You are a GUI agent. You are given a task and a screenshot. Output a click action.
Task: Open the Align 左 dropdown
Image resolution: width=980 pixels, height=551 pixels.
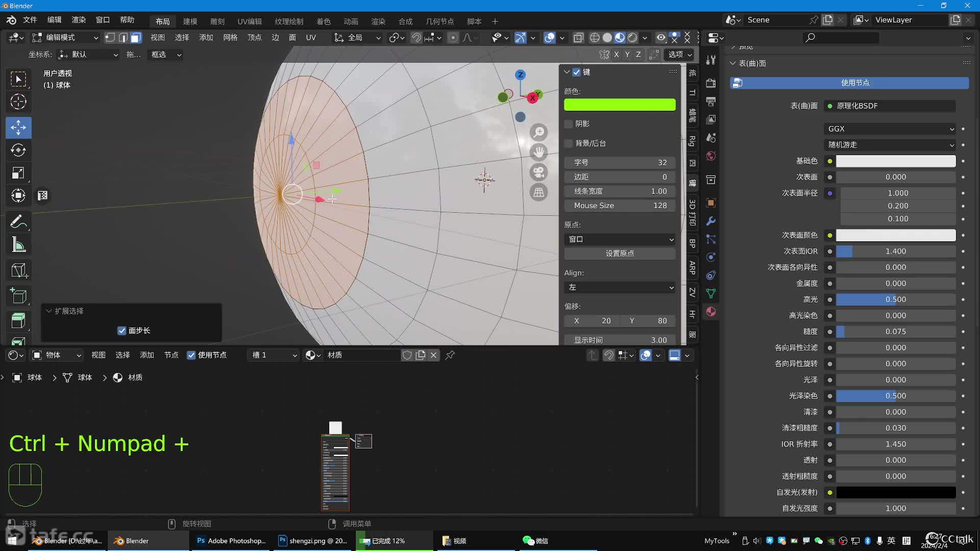(620, 288)
